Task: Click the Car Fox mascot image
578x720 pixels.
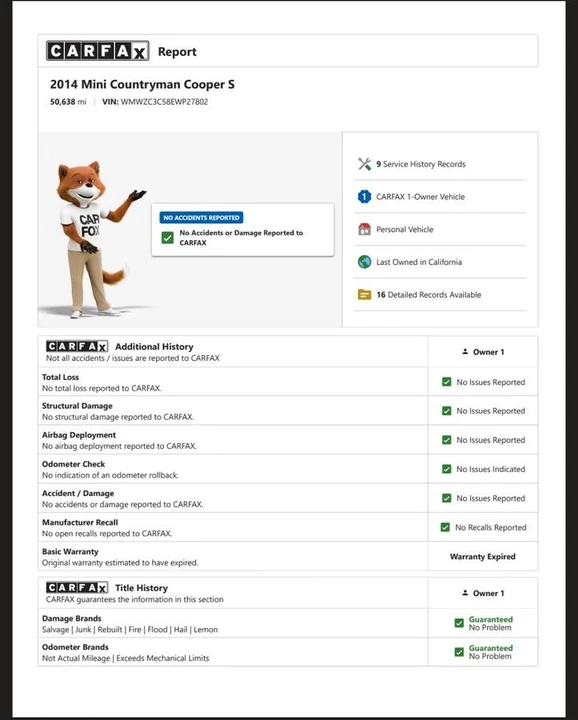Action: tap(94, 239)
